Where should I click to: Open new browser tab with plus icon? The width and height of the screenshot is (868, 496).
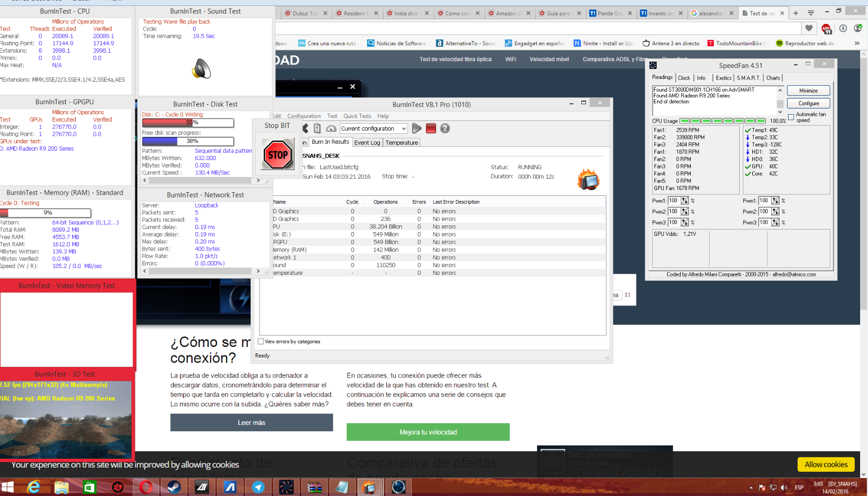pyautogui.click(x=795, y=13)
